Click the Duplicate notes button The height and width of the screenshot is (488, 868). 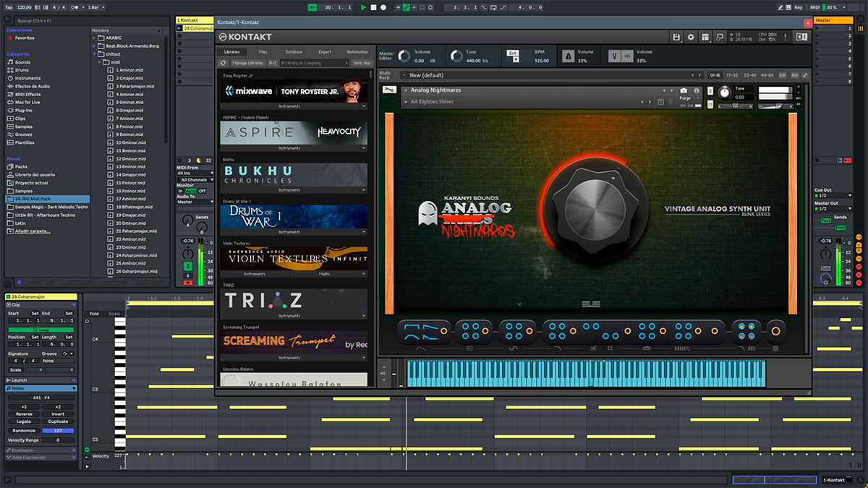coord(58,421)
